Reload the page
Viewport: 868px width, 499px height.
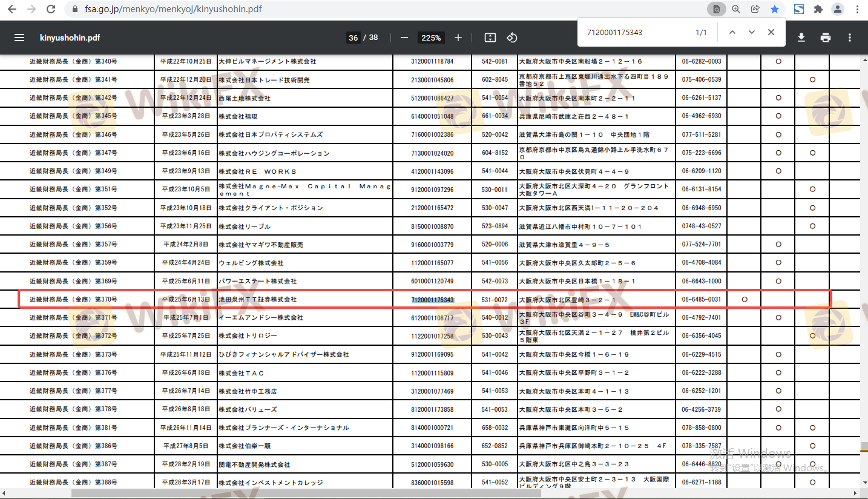pos(51,9)
